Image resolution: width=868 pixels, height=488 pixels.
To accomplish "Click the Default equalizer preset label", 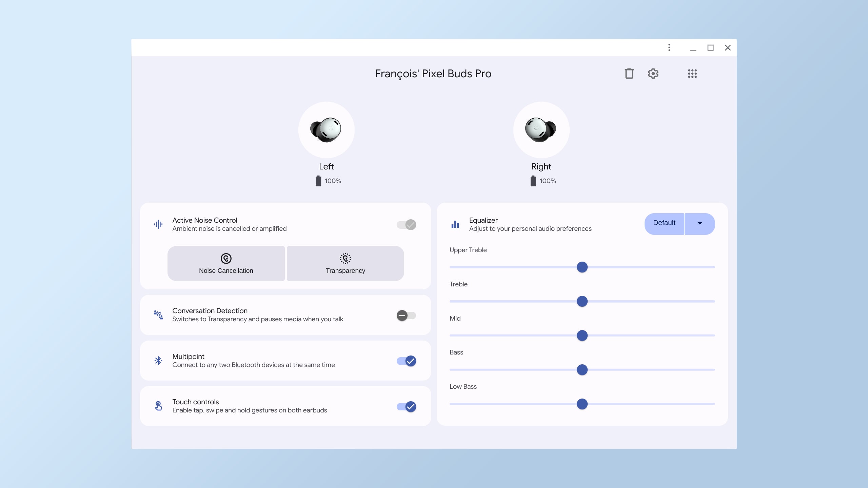I will [x=664, y=223].
